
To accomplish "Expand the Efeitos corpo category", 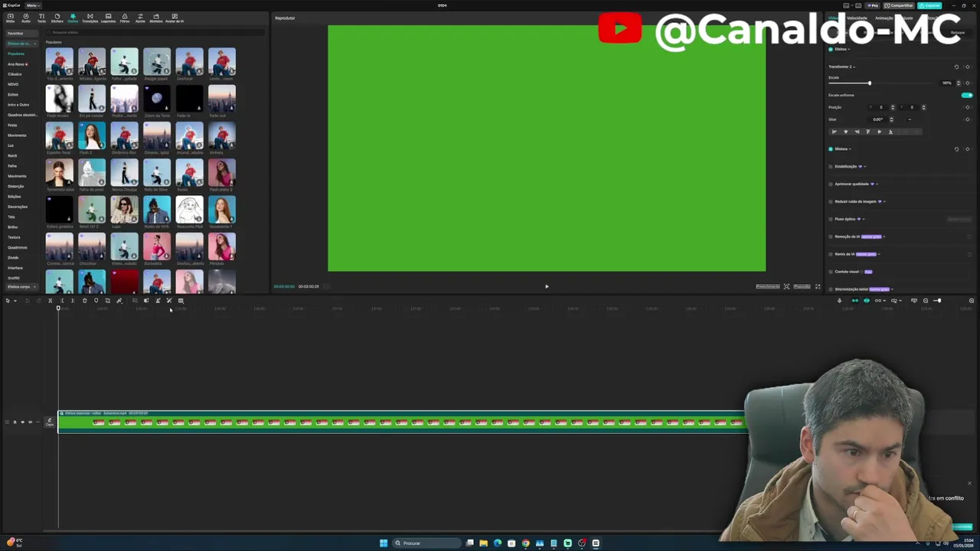I will 21,287.
